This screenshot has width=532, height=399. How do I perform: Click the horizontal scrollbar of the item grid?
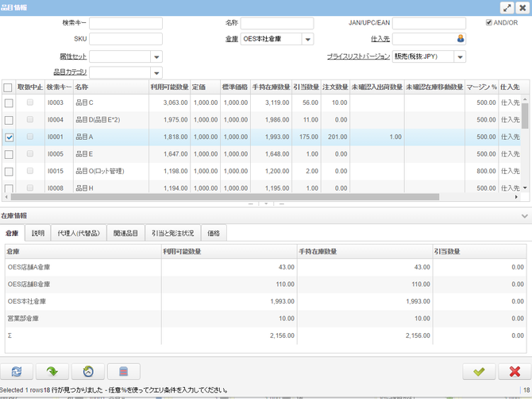pos(225,197)
